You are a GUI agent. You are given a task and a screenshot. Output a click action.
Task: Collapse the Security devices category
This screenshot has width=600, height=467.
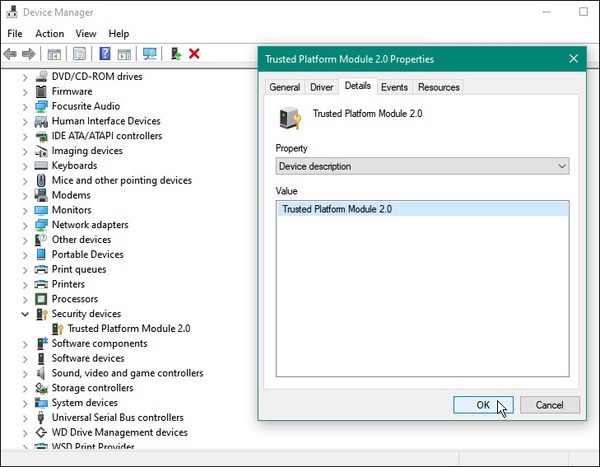(25, 314)
